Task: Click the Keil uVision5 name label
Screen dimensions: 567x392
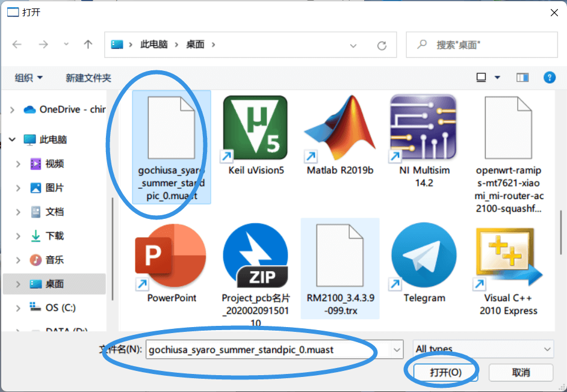Action: [256, 170]
